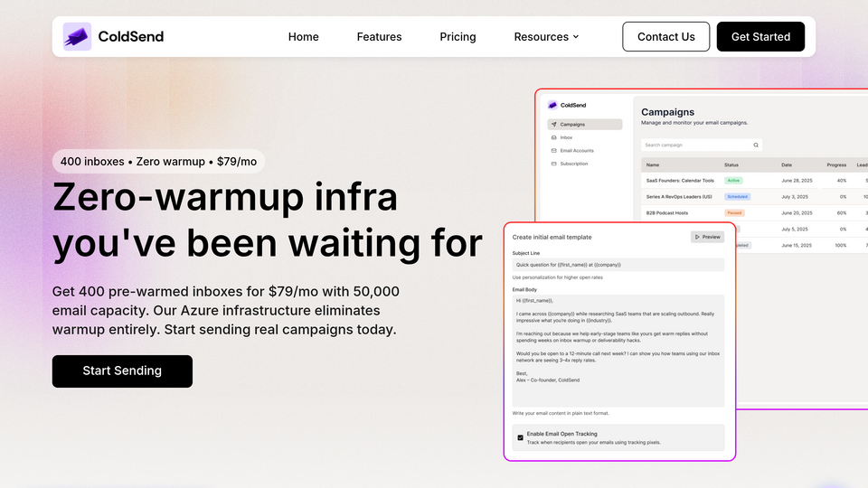Click the ColdSend purple envelope logo icon

[77, 36]
